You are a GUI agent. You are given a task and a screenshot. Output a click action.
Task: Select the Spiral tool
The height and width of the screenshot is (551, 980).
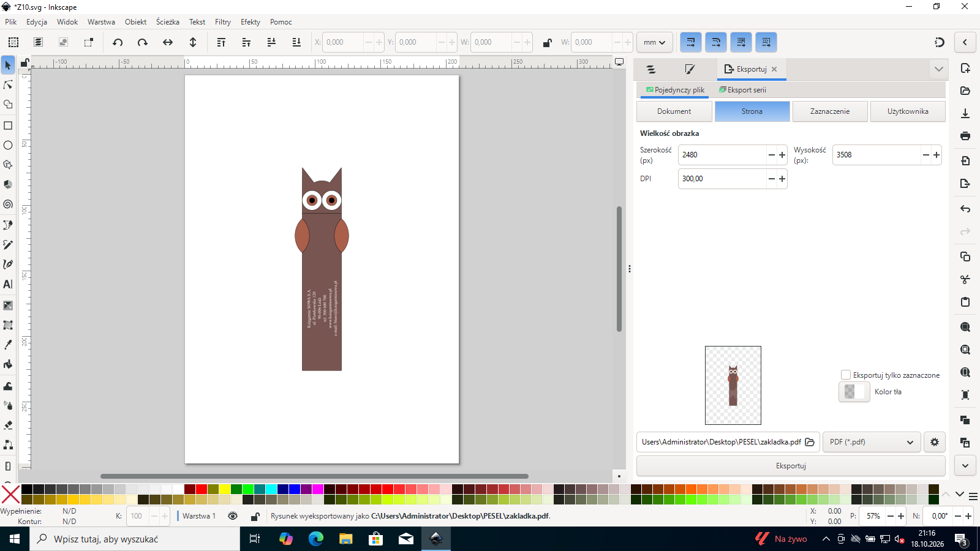click(x=8, y=204)
